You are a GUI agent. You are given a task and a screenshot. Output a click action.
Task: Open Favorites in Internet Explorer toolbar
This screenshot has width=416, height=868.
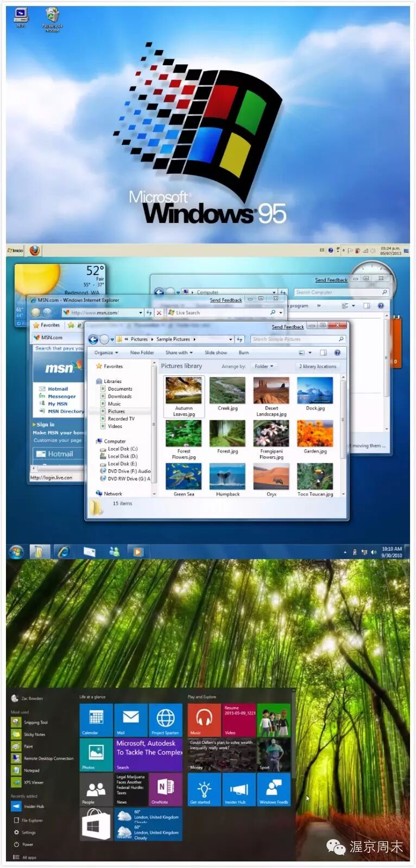(47, 325)
